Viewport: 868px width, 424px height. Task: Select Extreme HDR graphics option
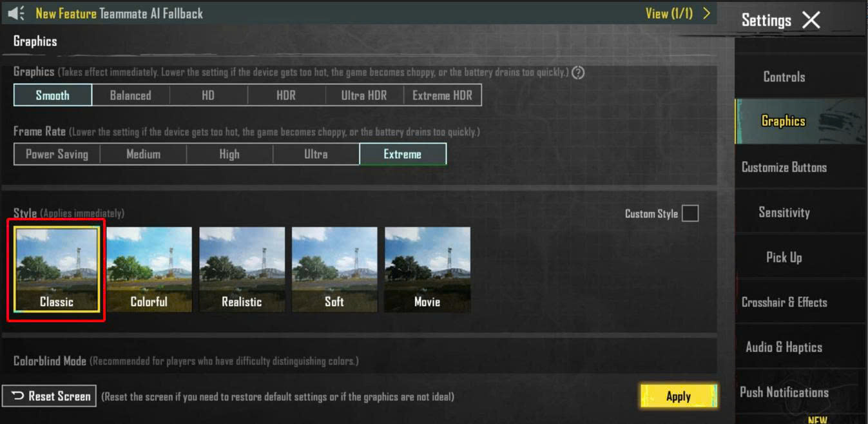tap(443, 95)
